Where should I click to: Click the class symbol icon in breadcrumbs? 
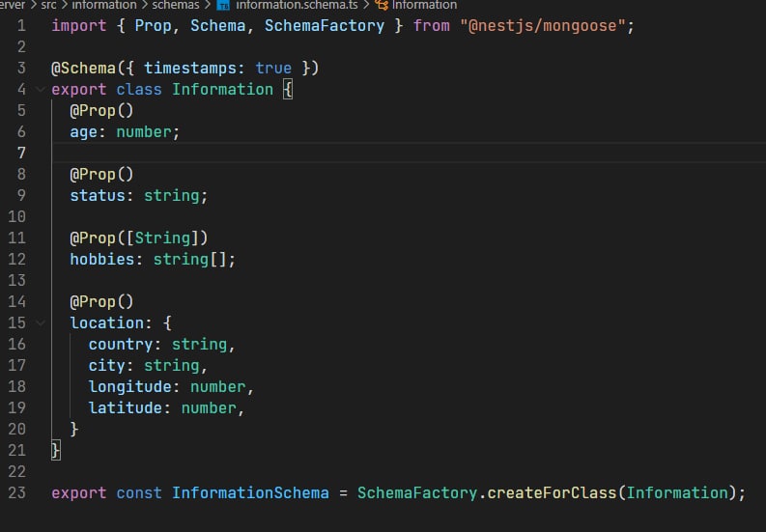tap(381, 5)
